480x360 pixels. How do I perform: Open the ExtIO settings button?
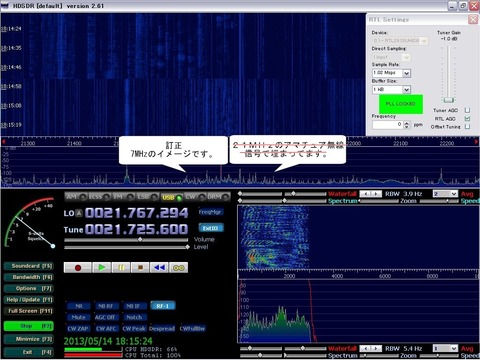pyautogui.click(x=211, y=228)
